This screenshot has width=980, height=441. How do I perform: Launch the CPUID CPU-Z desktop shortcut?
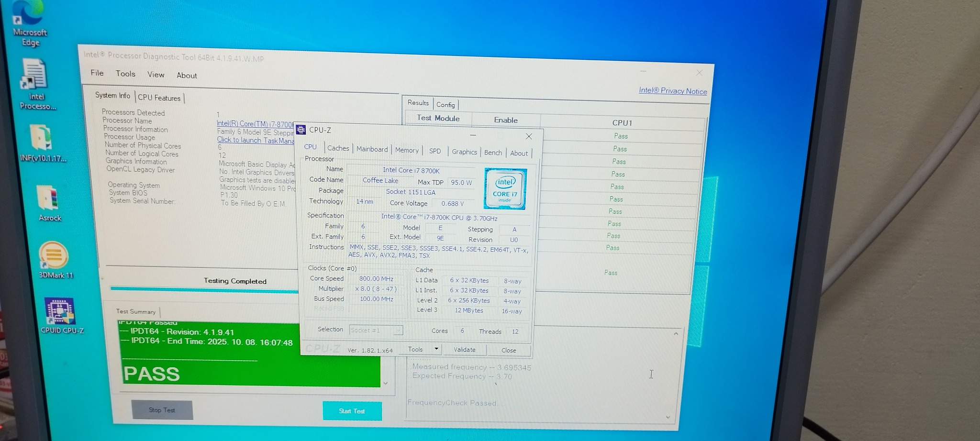(x=61, y=316)
